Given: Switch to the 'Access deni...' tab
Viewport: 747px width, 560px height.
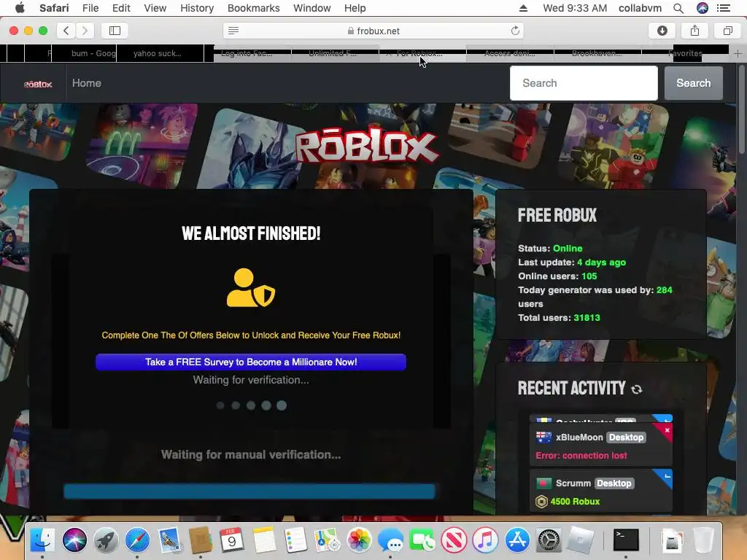Looking at the screenshot, I should [509, 53].
